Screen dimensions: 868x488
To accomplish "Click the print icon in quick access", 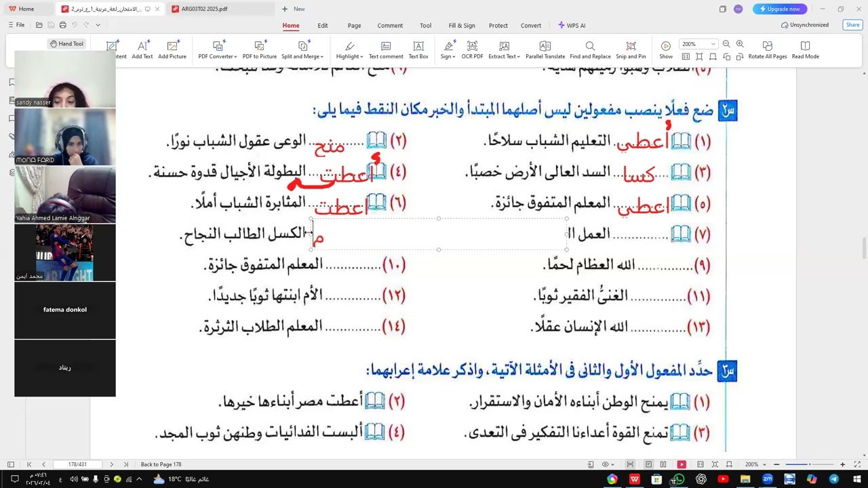I will click(62, 25).
